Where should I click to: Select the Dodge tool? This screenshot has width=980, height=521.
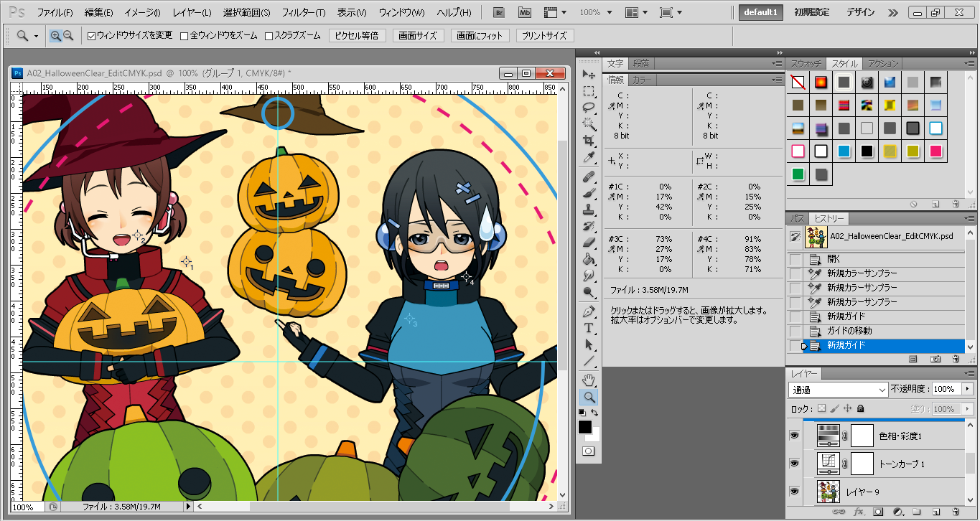tap(589, 292)
